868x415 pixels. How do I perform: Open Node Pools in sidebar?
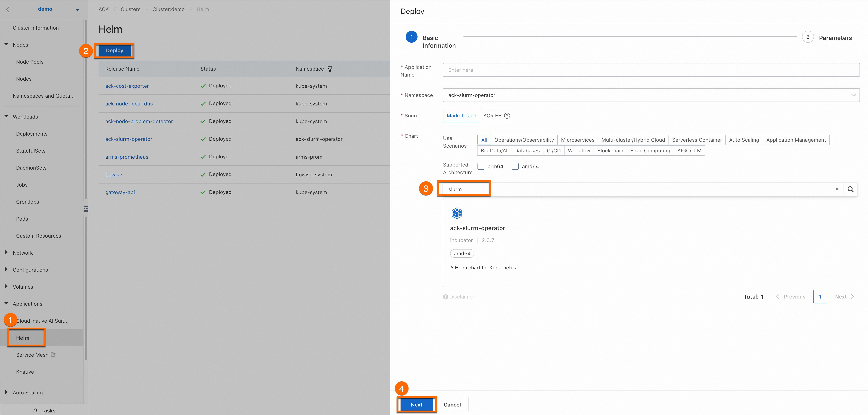(30, 62)
